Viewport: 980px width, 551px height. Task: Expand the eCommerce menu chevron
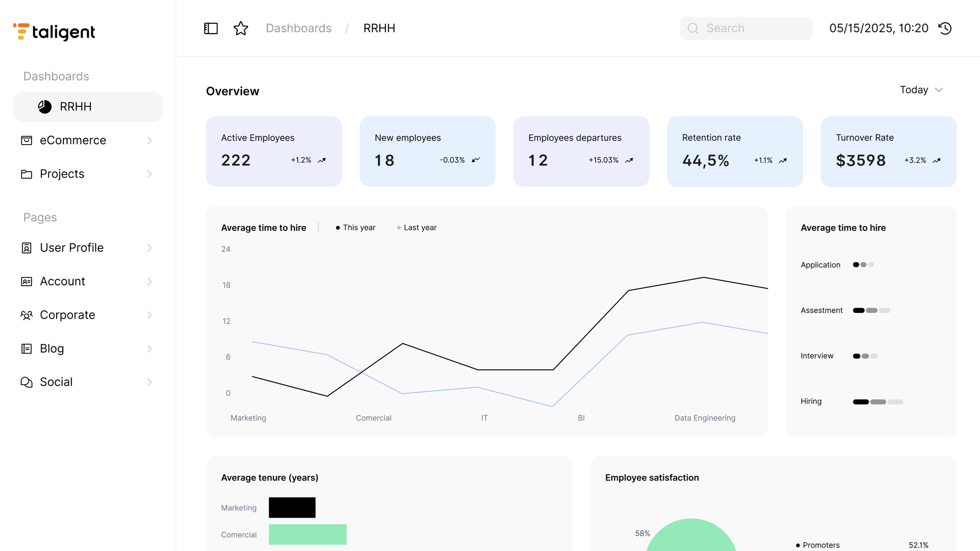[x=150, y=140]
